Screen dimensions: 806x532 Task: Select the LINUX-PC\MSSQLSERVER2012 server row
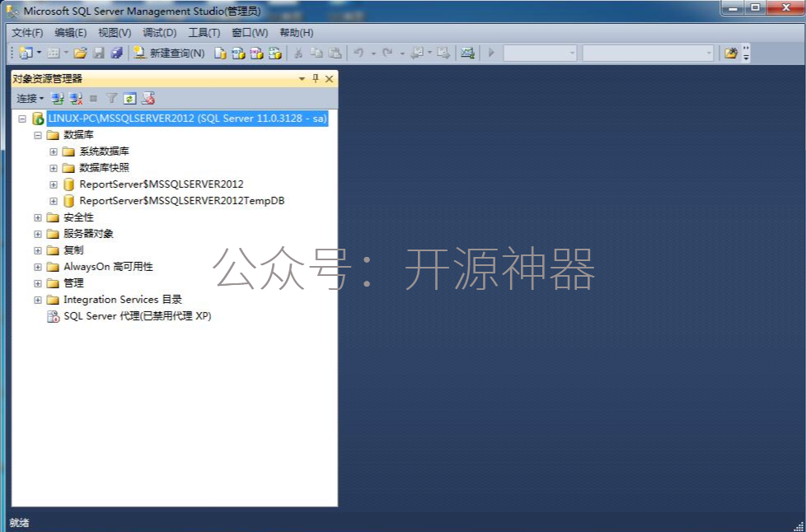pos(188,119)
